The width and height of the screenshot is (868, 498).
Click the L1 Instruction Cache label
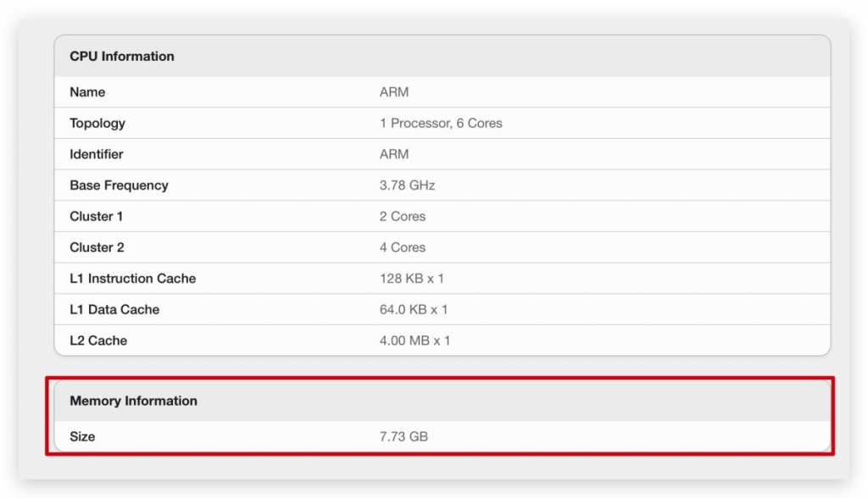click(133, 278)
